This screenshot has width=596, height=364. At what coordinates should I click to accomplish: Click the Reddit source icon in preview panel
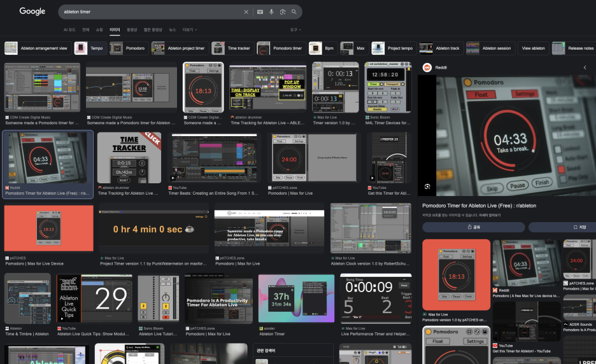click(x=427, y=67)
